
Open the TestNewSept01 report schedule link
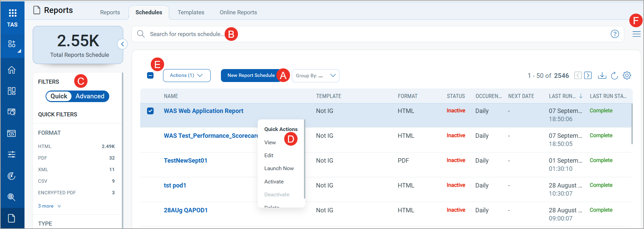[186, 161]
